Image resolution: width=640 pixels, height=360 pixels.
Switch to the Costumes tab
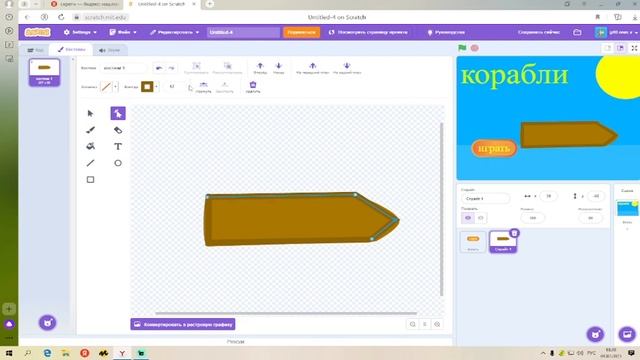(x=71, y=49)
